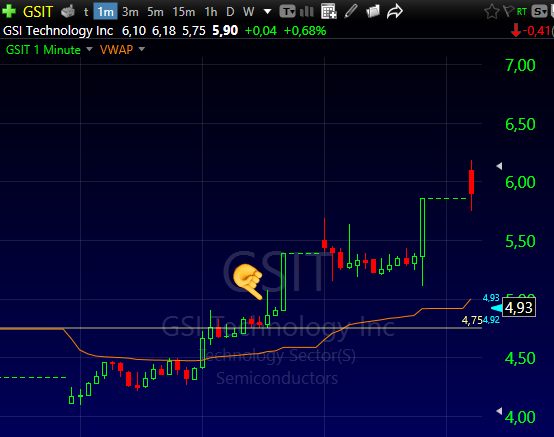Expand the GSIT 1 Minute dropdown arrow
Screen dimensions: 554x437
point(89,49)
